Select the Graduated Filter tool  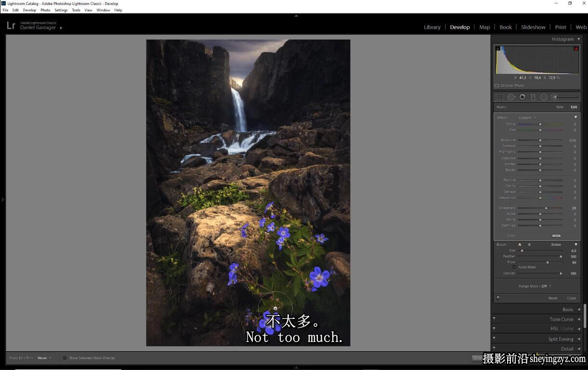[533, 97]
